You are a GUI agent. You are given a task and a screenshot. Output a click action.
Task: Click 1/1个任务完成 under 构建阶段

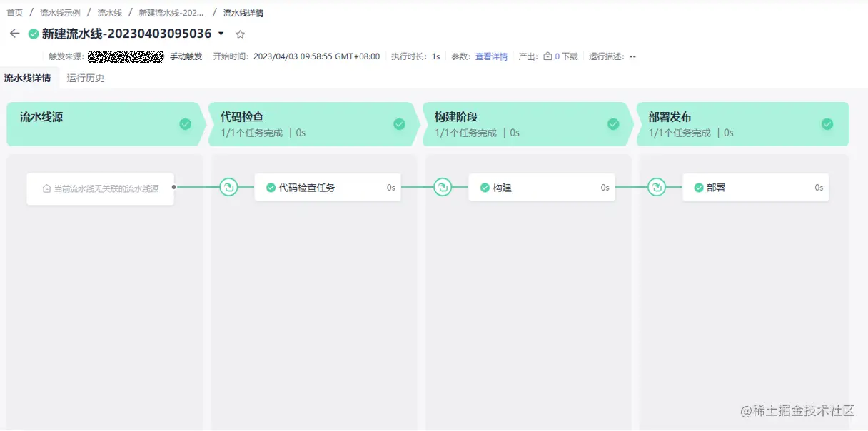pos(465,133)
